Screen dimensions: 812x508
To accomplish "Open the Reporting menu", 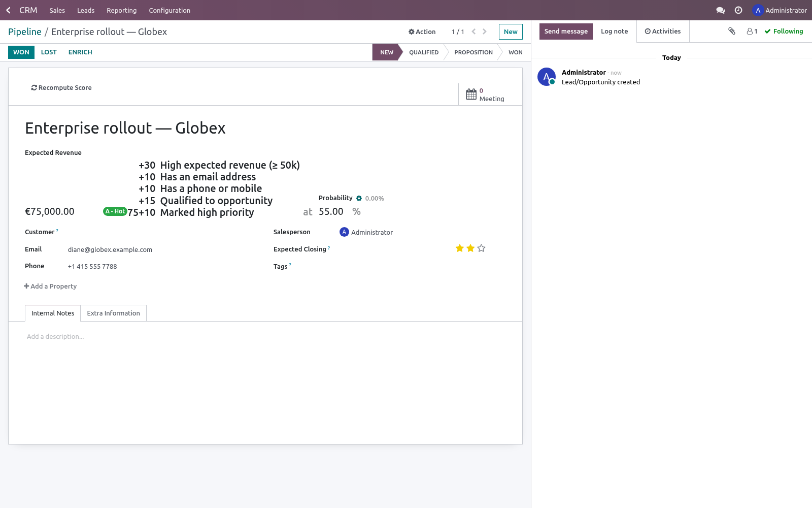I will click(122, 10).
